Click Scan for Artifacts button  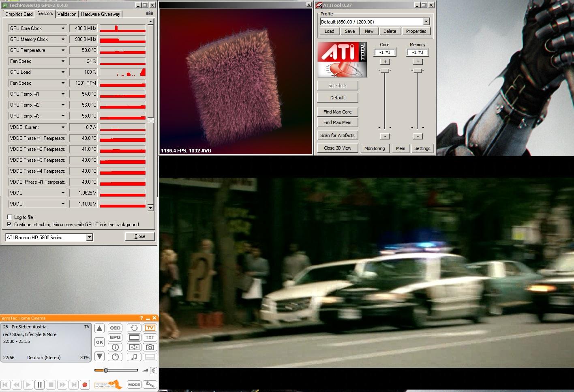(x=338, y=135)
